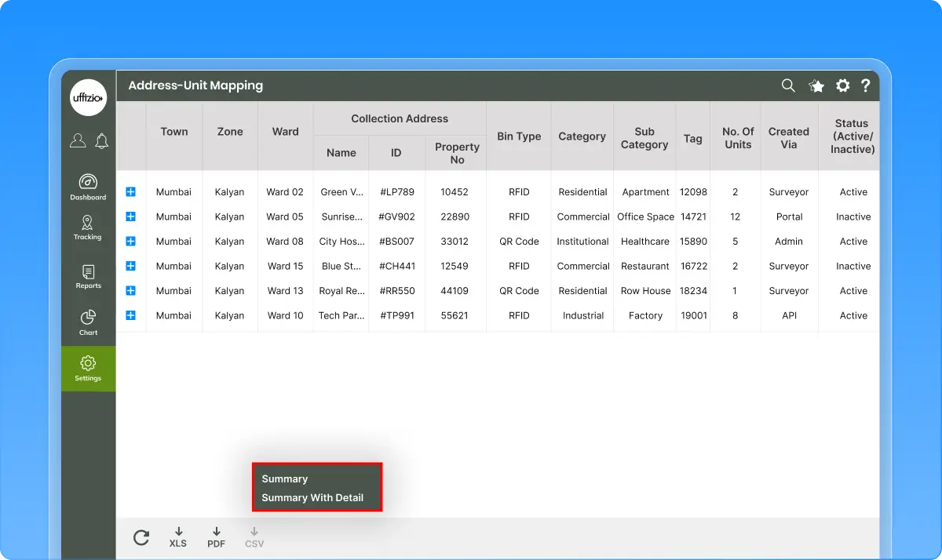
Task: Expand the Ward 05 row
Action: [131, 216]
